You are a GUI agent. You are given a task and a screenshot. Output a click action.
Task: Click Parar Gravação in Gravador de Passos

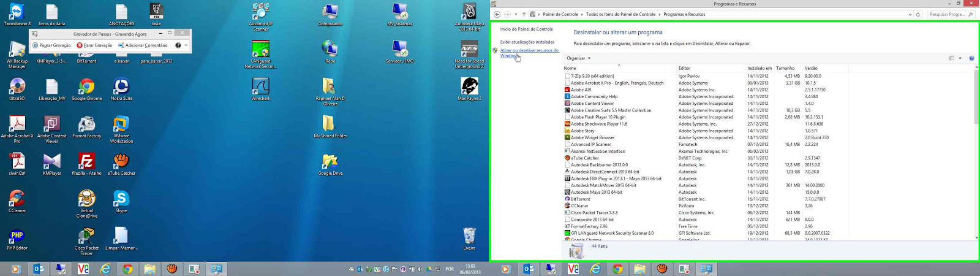pyautogui.click(x=94, y=45)
